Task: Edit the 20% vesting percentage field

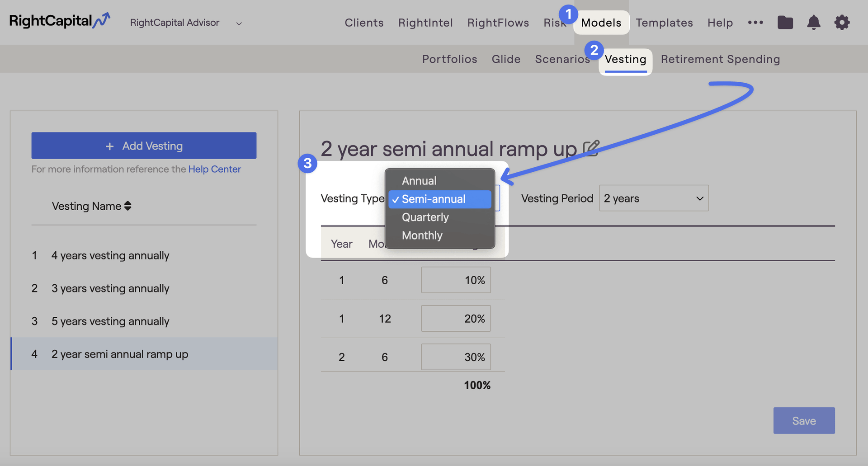Action: coord(456,318)
